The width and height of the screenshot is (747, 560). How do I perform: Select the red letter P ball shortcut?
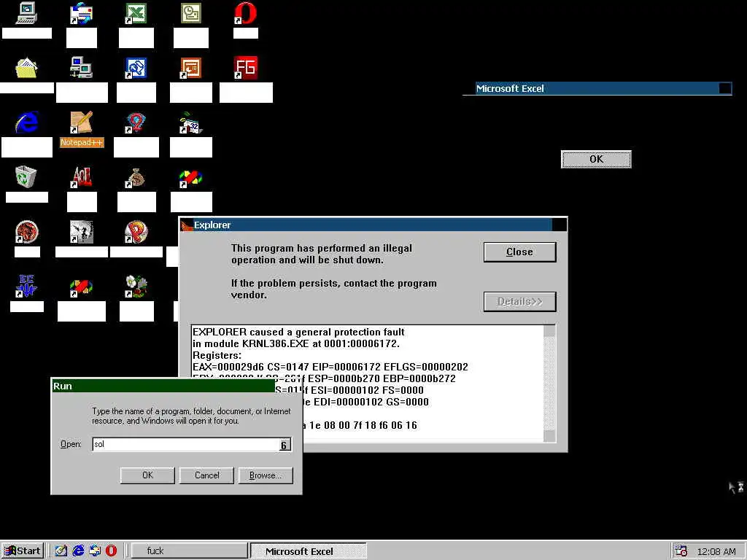pos(136,232)
